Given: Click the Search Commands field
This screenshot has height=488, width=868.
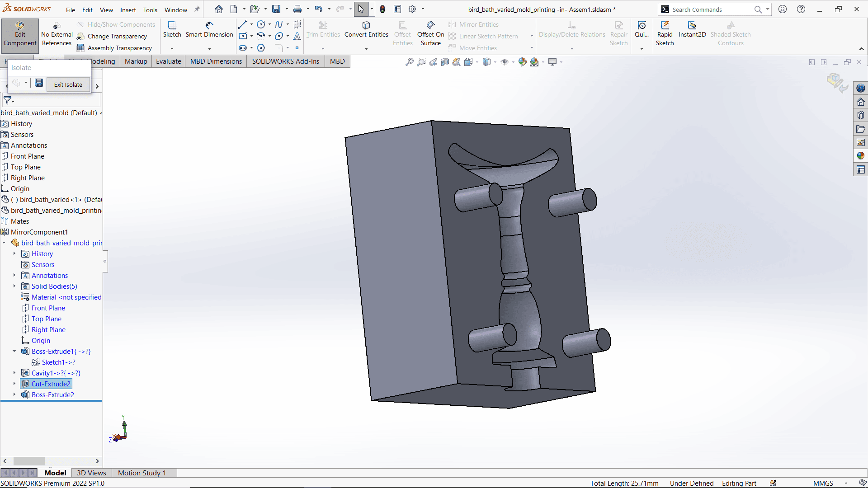Looking at the screenshot, I should coord(710,9).
